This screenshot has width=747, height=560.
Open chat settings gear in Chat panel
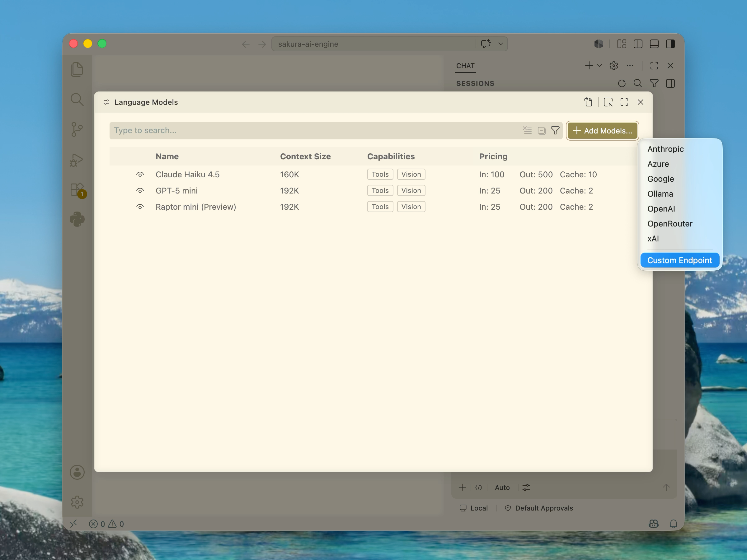tap(613, 65)
